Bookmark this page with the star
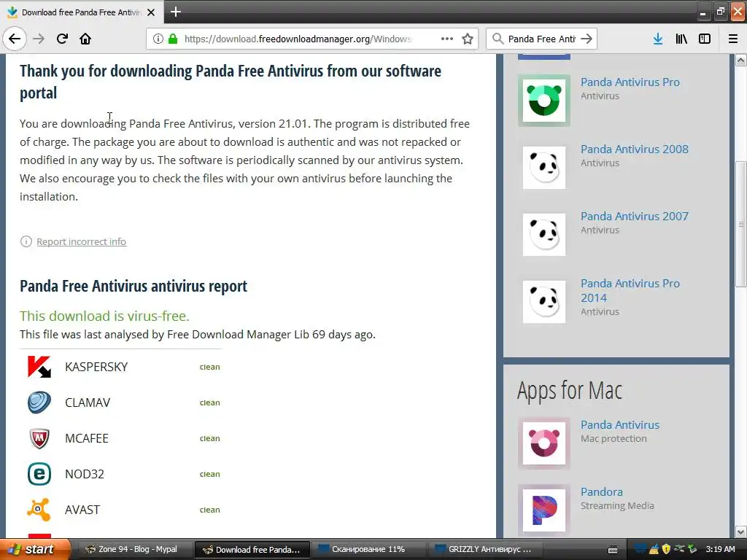The width and height of the screenshot is (747, 560). [x=468, y=39]
